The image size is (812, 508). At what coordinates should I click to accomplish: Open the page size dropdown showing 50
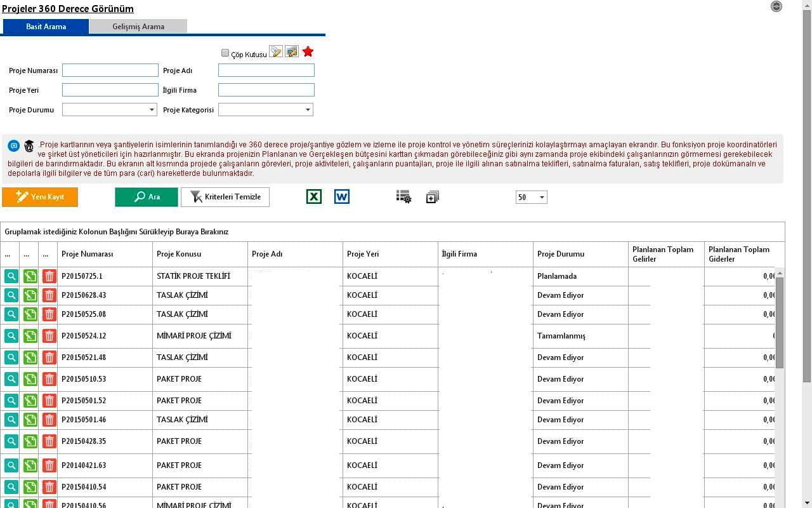[x=531, y=197]
